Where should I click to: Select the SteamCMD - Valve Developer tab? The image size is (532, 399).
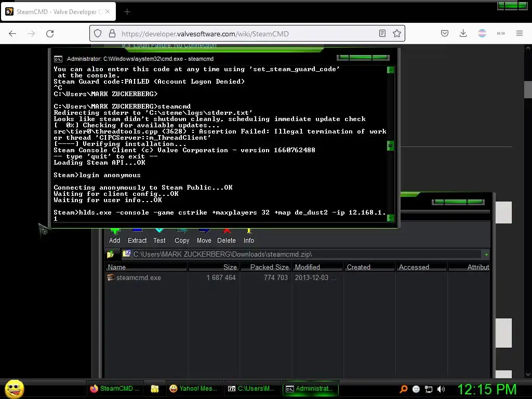[x=59, y=11]
